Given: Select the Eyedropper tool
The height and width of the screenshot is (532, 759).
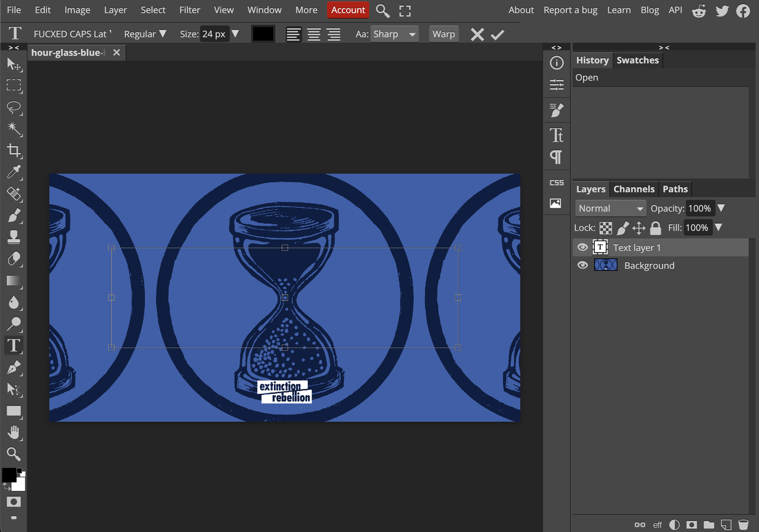Looking at the screenshot, I should (x=14, y=172).
